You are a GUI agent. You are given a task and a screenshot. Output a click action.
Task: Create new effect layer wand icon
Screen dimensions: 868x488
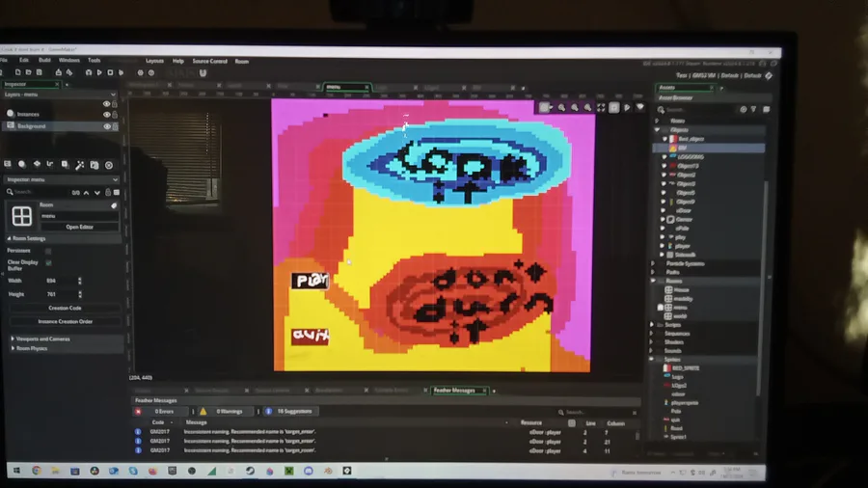pyautogui.click(x=80, y=165)
